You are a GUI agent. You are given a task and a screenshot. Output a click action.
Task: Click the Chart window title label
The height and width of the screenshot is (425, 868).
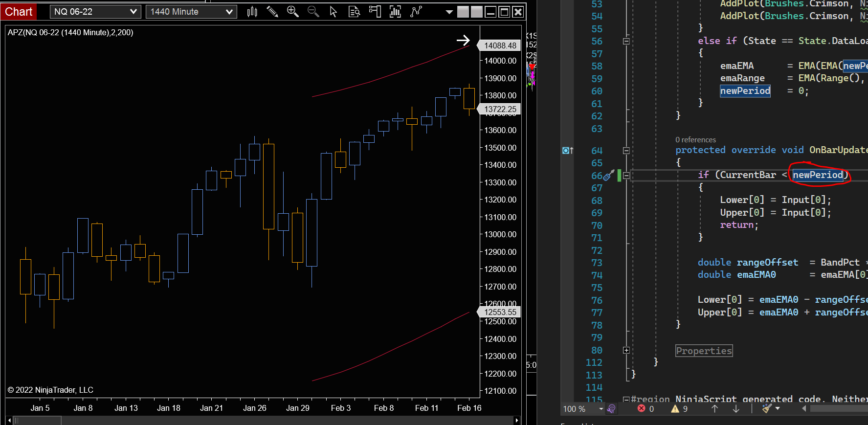[x=19, y=12]
